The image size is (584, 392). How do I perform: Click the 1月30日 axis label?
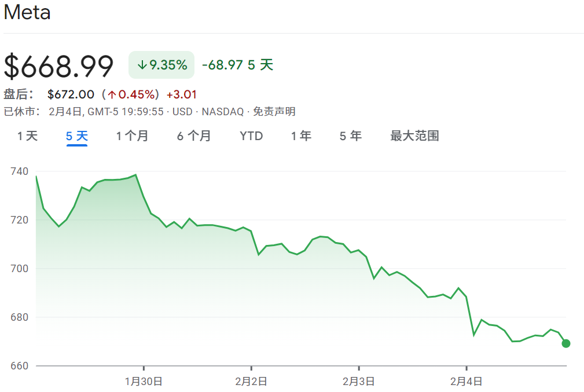click(x=145, y=382)
